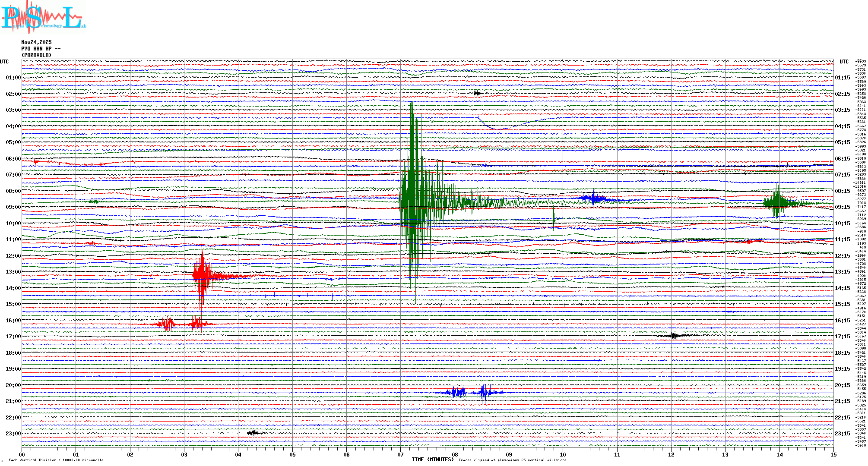
Task: Click the (PARAVOLA) station name text
Action: (x=36, y=55)
